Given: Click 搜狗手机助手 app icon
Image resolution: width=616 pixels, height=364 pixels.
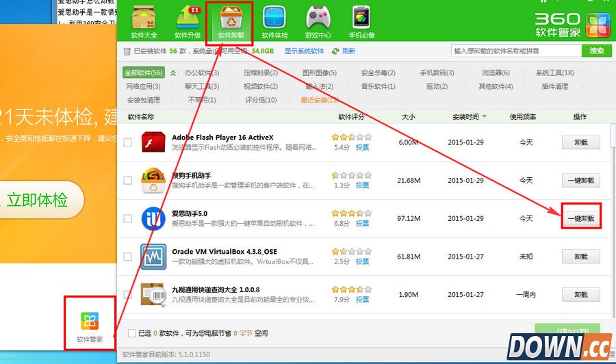Looking at the screenshot, I should (x=153, y=180).
